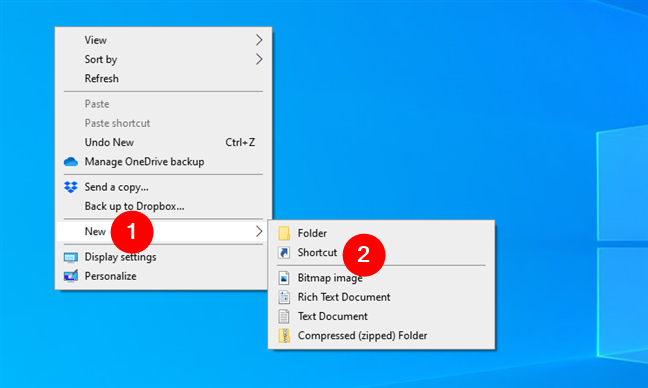Open the View menu entry
The height and width of the screenshot is (388, 648).
click(x=164, y=40)
